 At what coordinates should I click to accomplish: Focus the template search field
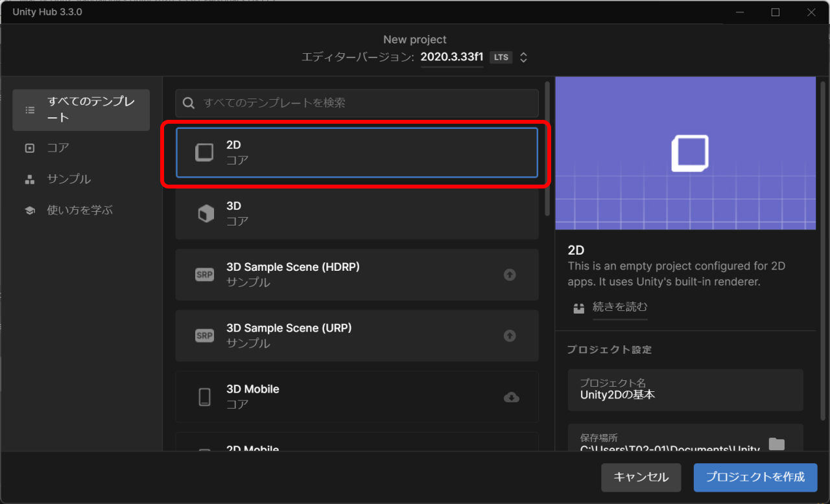coord(357,103)
